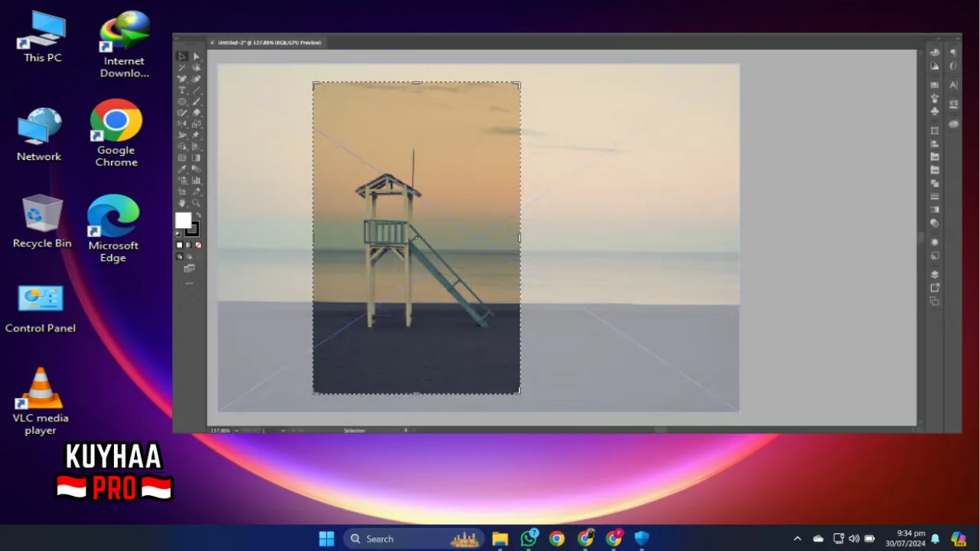
Task: Open the Symbols panel icon
Action: pyautogui.click(x=934, y=111)
